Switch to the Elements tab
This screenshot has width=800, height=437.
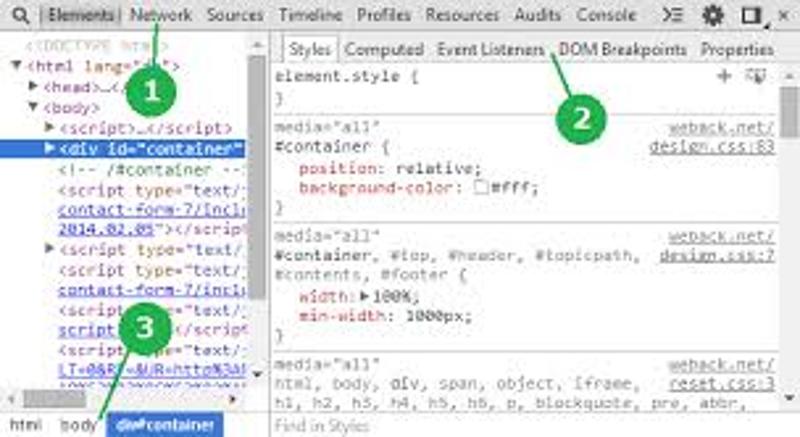click(x=80, y=15)
